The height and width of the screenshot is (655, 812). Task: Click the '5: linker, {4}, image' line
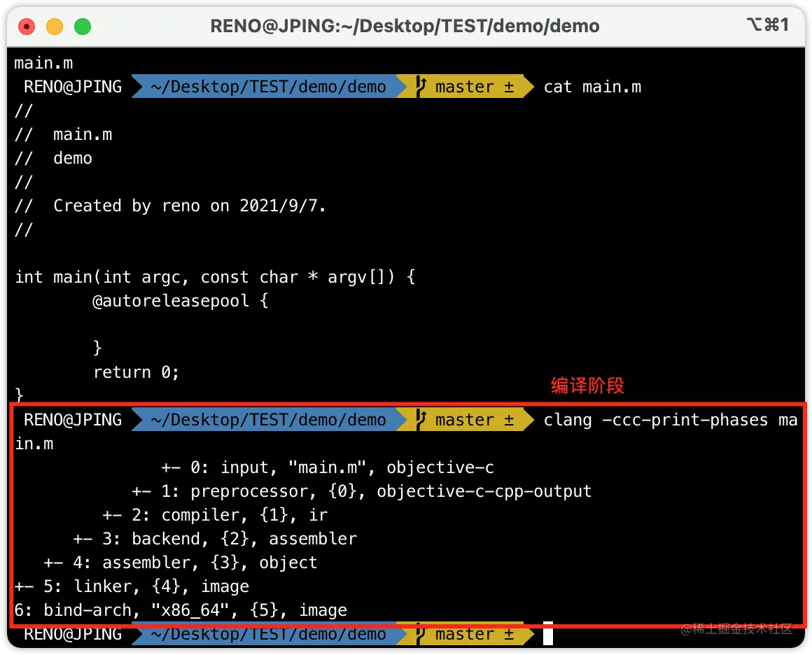tap(132, 586)
